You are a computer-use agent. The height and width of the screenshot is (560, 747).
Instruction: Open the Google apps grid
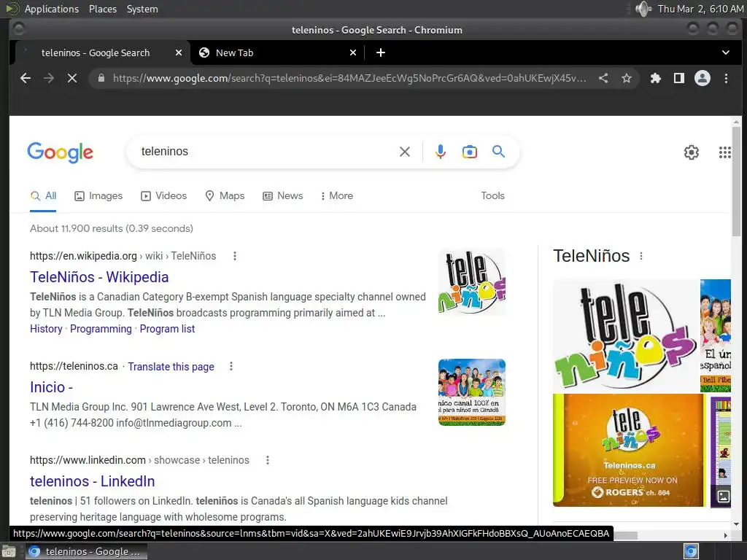724,152
